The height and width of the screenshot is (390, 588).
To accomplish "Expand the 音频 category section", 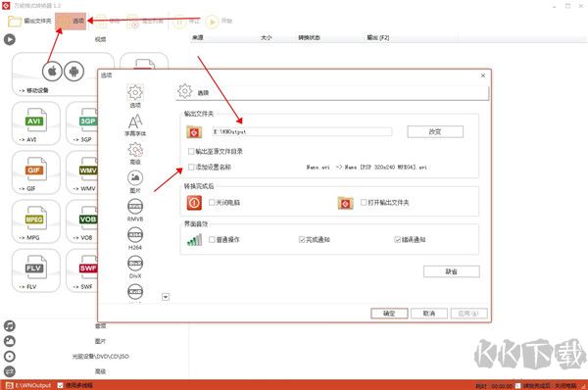I will click(x=100, y=326).
